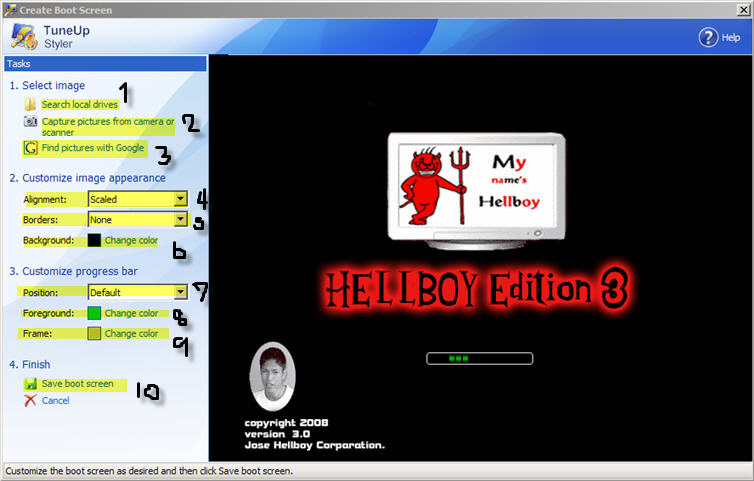The height and width of the screenshot is (481, 754).
Task: Click the status bar text about Save boot screen
Action: pos(149,471)
